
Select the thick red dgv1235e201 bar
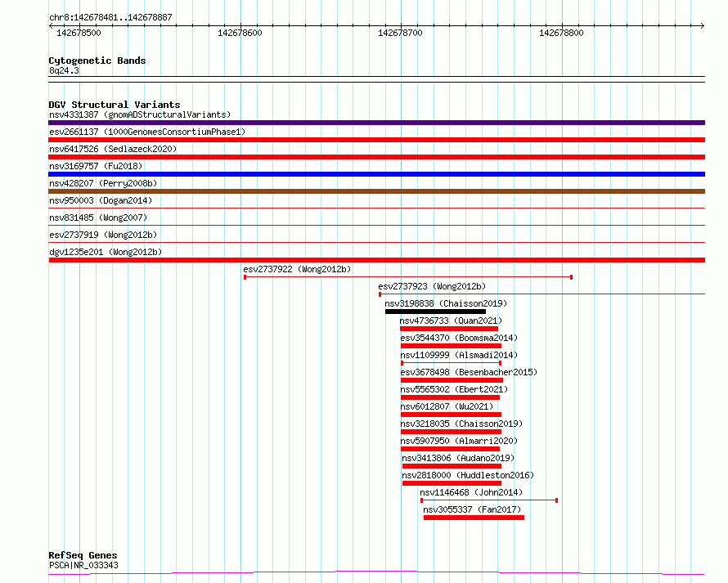click(x=376, y=260)
